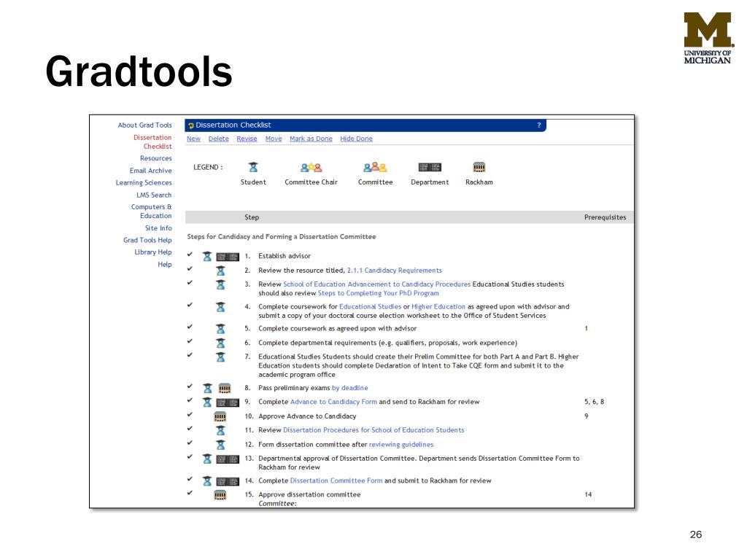This screenshot has height=560, width=747.
Task: Open Steps to Completing Your PhD Program link
Action: click(x=379, y=293)
